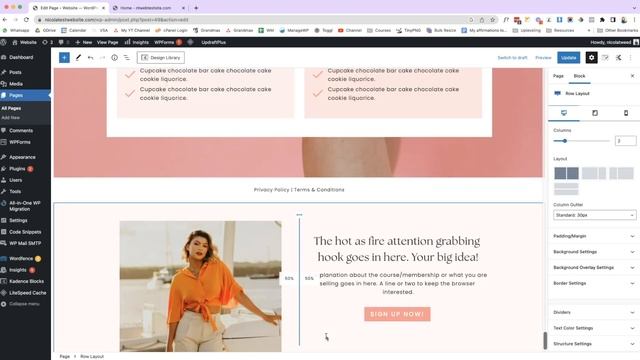Image resolution: width=640 pixels, height=360 pixels.
Task: Open the Page tab in sidebar
Action: [x=558, y=76]
